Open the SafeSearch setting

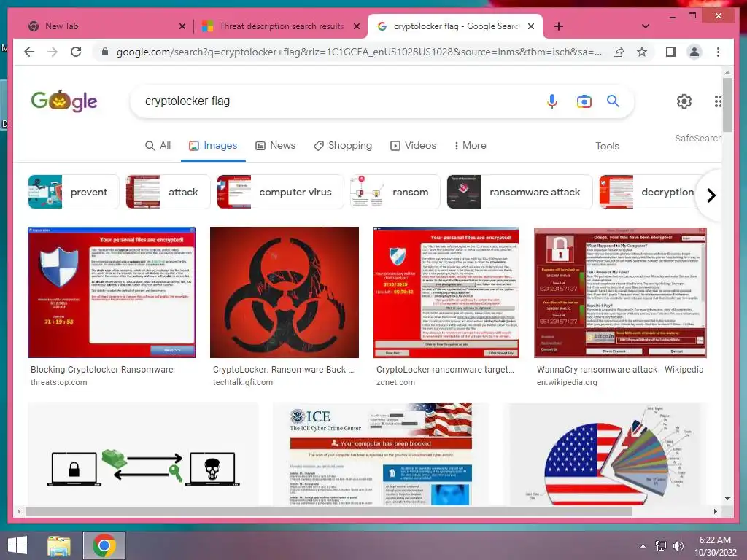coord(697,138)
